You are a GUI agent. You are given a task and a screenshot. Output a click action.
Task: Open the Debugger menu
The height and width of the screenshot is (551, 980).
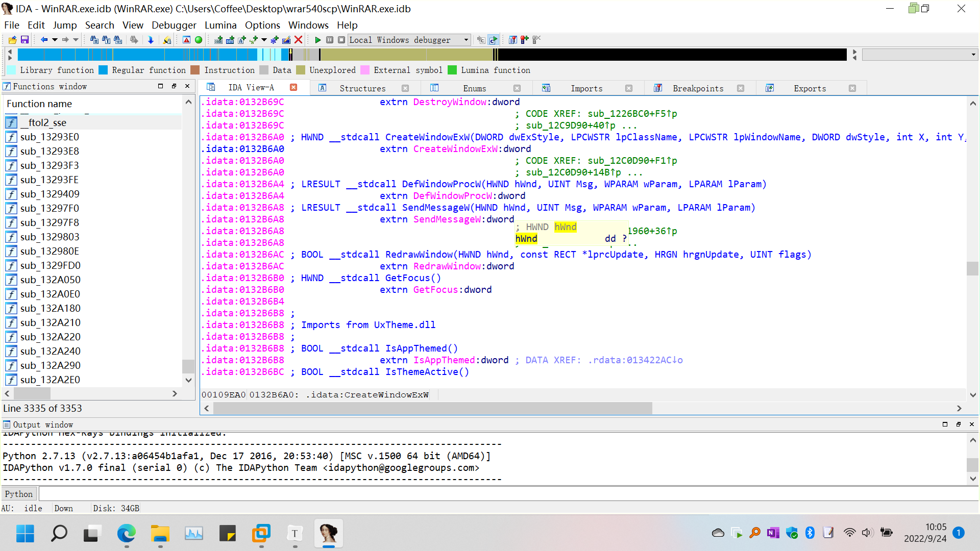[x=174, y=25]
